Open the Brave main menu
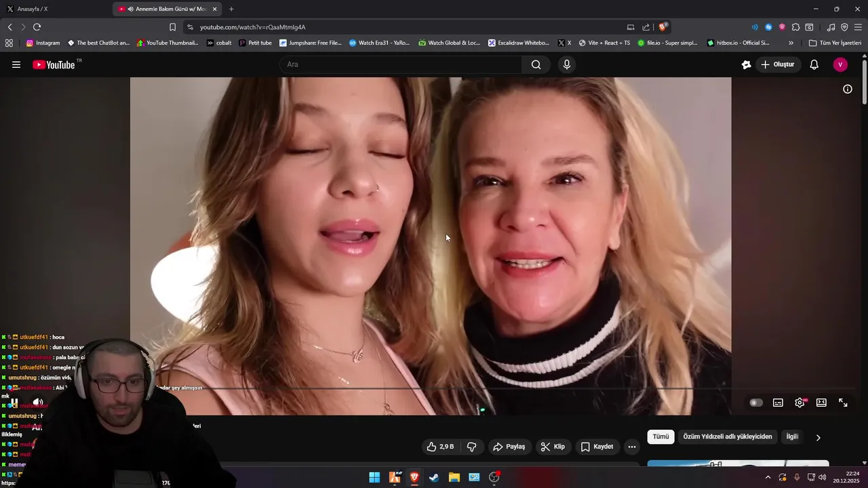 pyautogui.click(x=858, y=27)
